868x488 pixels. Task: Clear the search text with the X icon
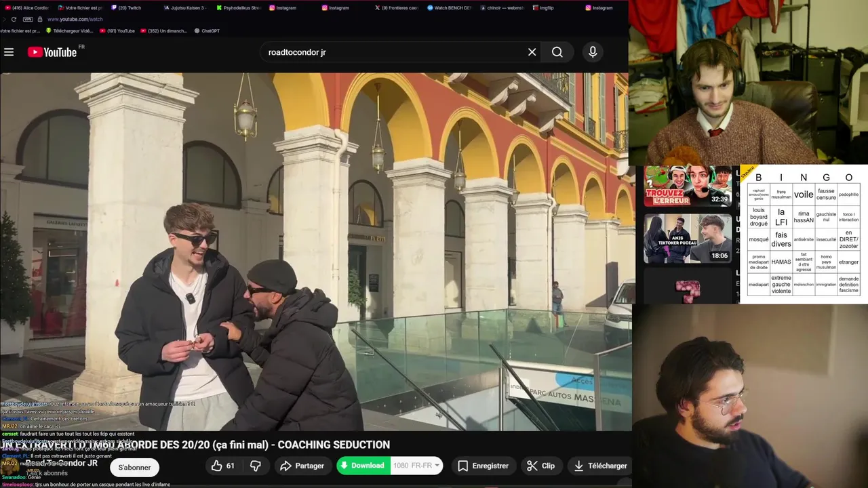532,52
